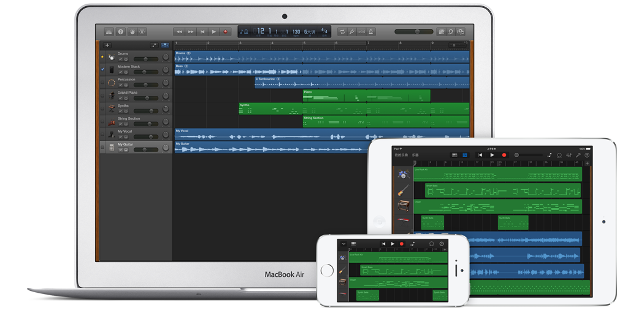Rewind in the MacBook transport bar
Image resolution: width=644 pixels, height=313 pixels.
(180, 32)
